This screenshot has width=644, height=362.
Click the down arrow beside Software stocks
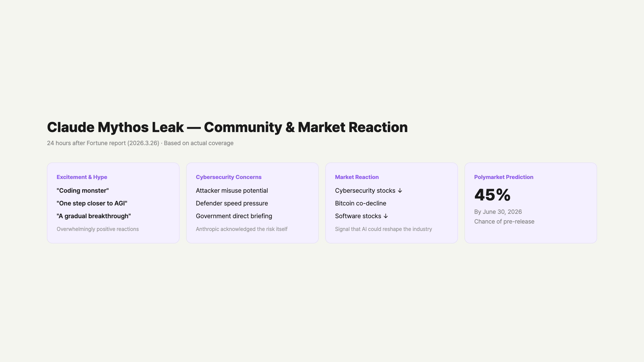pos(386,216)
